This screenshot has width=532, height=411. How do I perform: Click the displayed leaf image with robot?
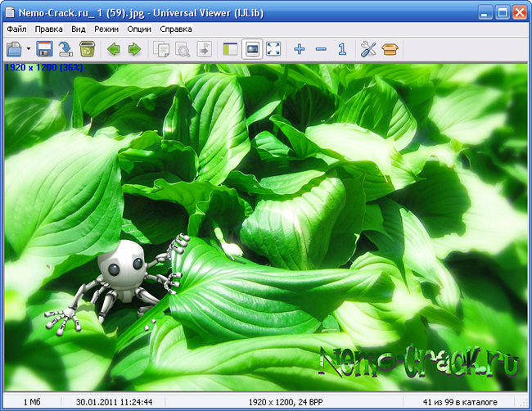(x=266, y=227)
